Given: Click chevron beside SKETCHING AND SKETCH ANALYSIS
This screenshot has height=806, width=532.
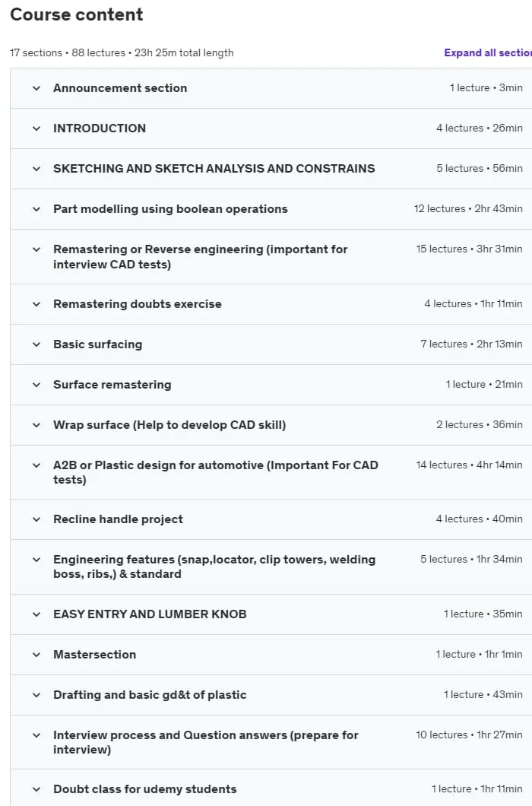Looking at the screenshot, I should [x=36, y=169].
